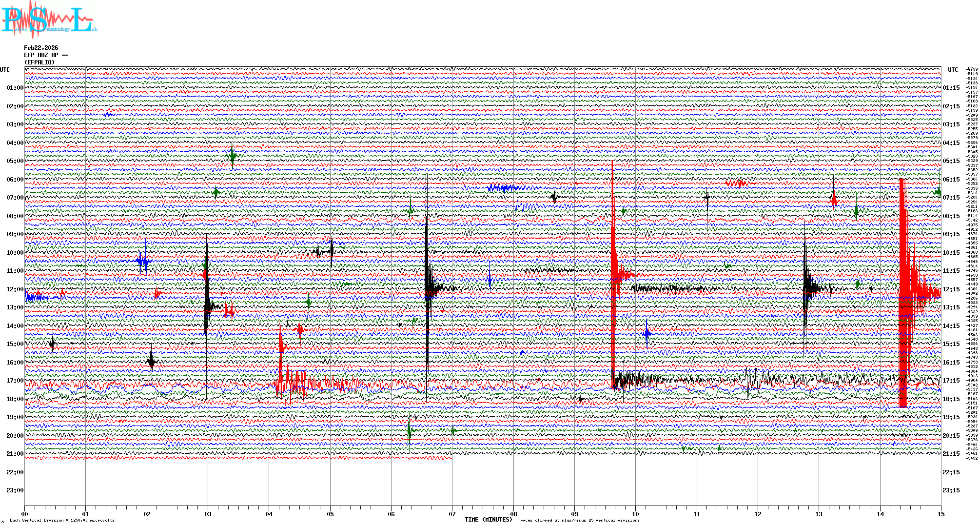Click the 06:15 time label on right
This screenshot has width=980, height=527.
951,180
